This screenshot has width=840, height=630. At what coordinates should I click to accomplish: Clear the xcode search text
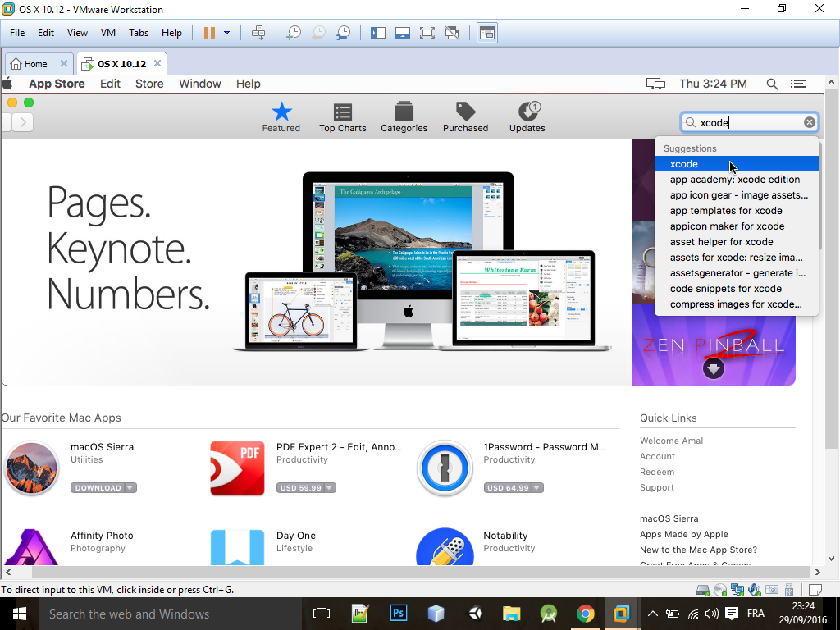point(810,123)
